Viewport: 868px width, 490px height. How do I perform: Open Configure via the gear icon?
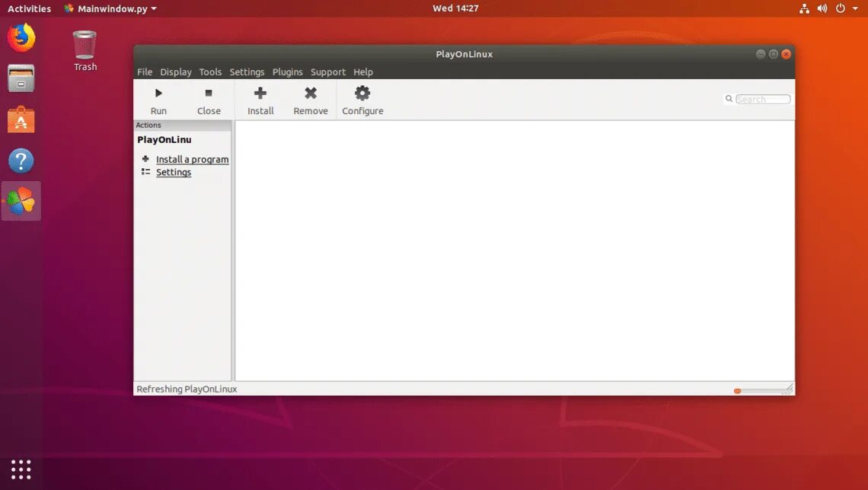pos(362,93)
